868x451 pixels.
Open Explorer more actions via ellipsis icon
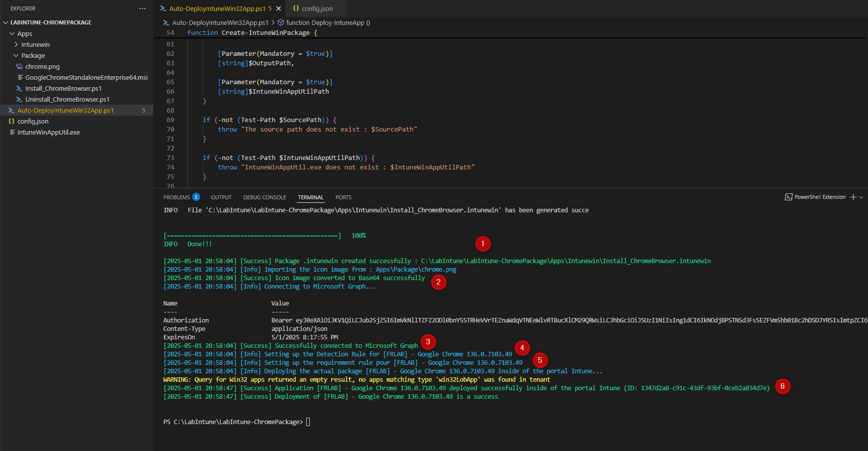pos(142,8)
